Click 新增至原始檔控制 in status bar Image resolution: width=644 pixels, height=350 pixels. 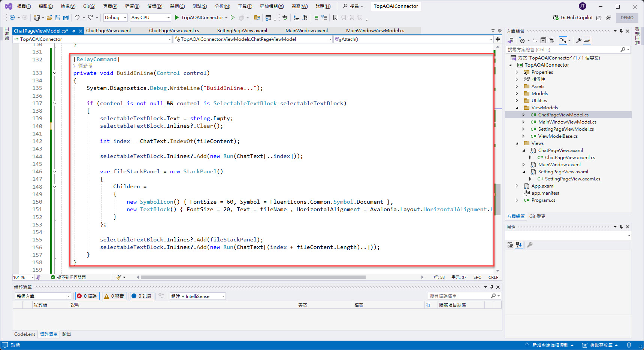point(549,345)
